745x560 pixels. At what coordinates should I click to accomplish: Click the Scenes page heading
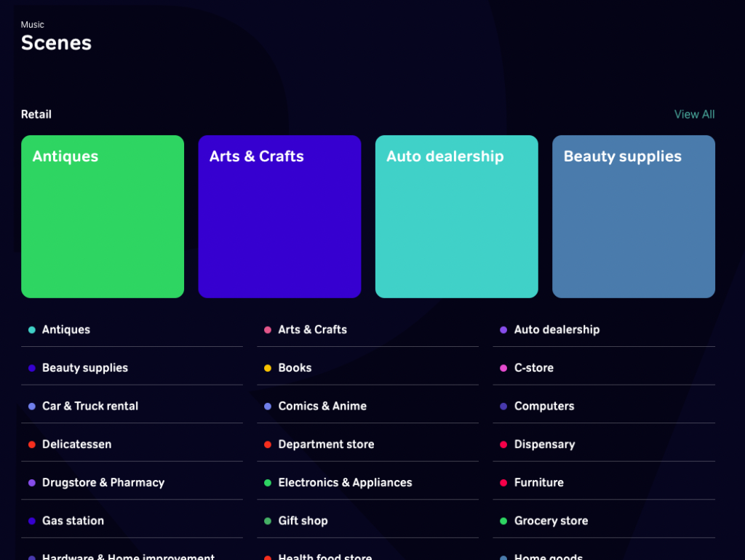pyautogui.click(x=56, y=43)
